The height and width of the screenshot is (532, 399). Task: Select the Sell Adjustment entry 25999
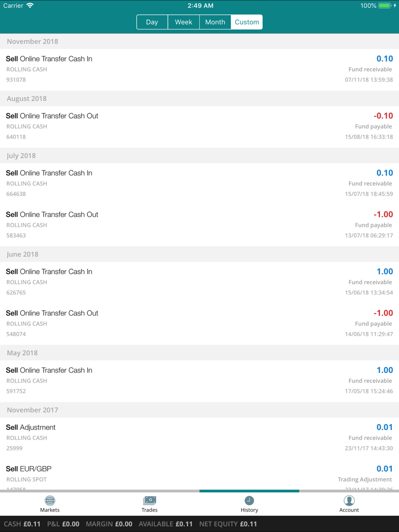(x=199, y=437)
